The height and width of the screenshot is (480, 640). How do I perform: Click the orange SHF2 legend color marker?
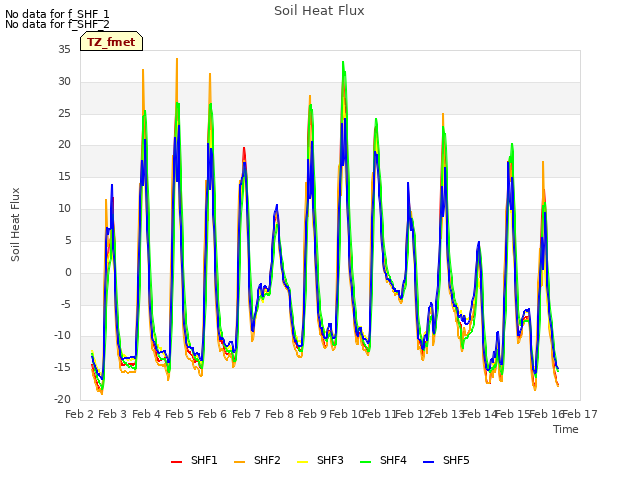click(x=240, y=462)
